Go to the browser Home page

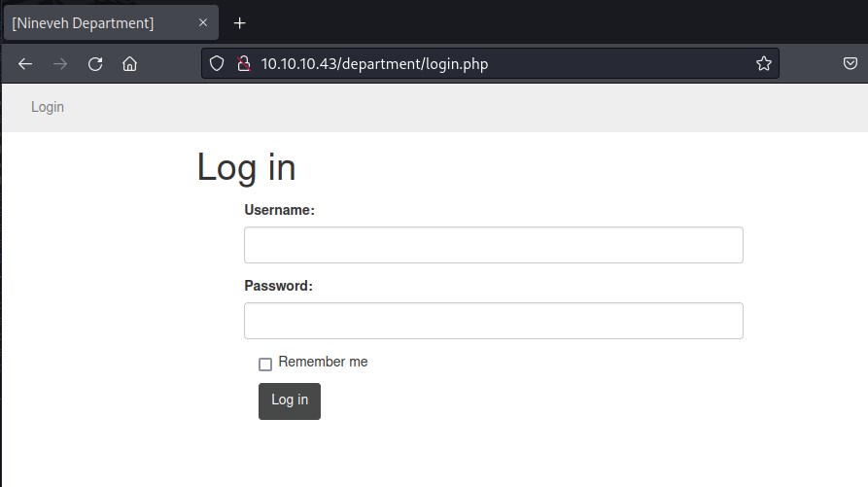point(129,64)
